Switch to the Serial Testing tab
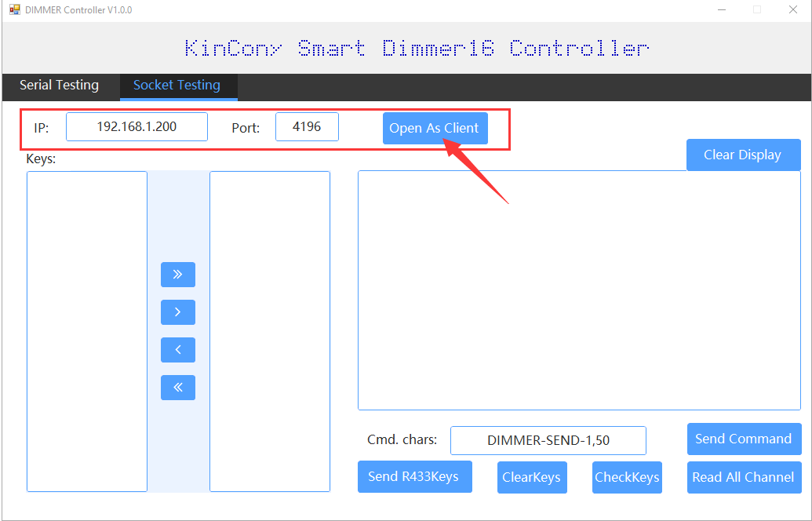The width and height of the screenshot is (812, 521). pyautogui.click(x=60, y=86)
